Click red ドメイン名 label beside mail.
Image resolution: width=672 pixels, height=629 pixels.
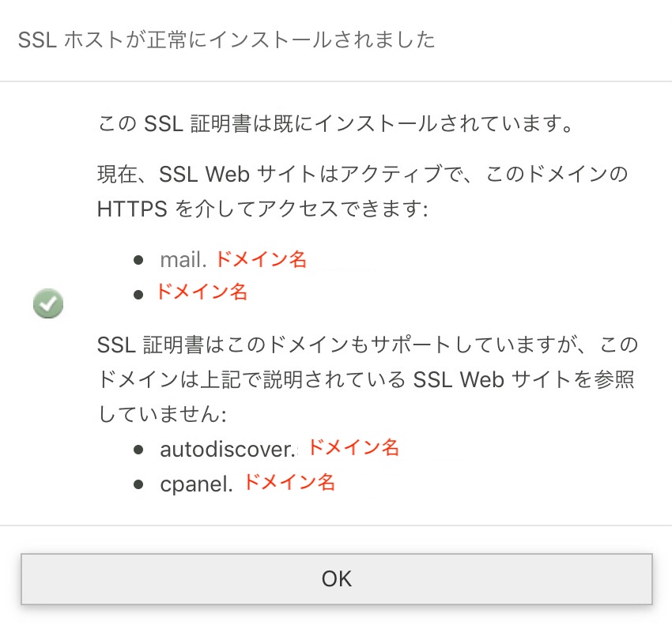pyautogui.click(x=261, y=259)
